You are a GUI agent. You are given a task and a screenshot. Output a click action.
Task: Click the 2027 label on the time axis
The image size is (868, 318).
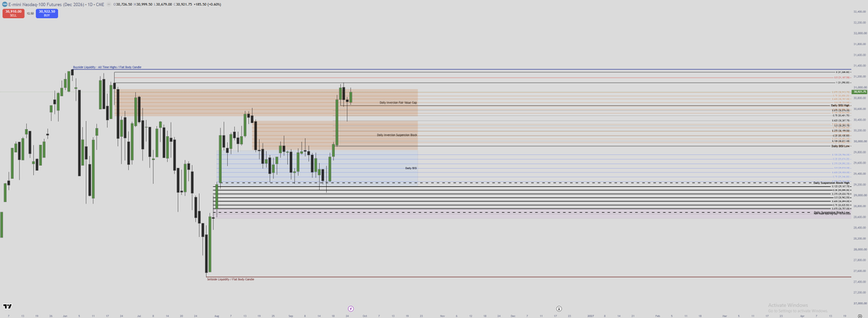click(590, 316)
